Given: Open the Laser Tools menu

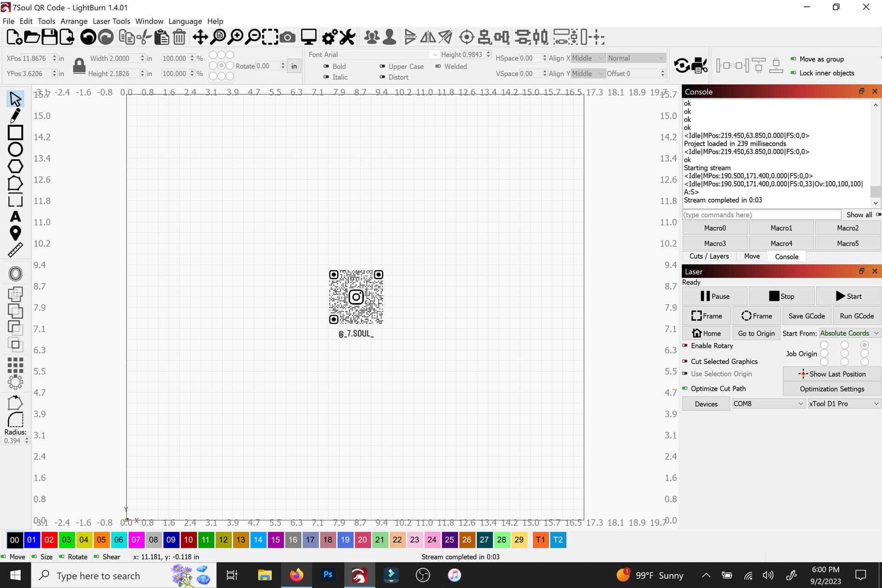Looking at the screenshot, I should pos(111,21).
